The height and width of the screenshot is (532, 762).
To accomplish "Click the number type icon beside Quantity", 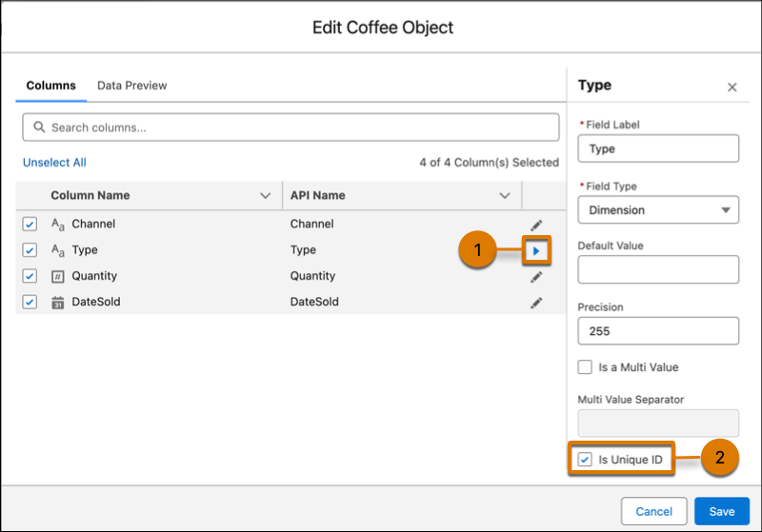I will [x=58, y=277].
